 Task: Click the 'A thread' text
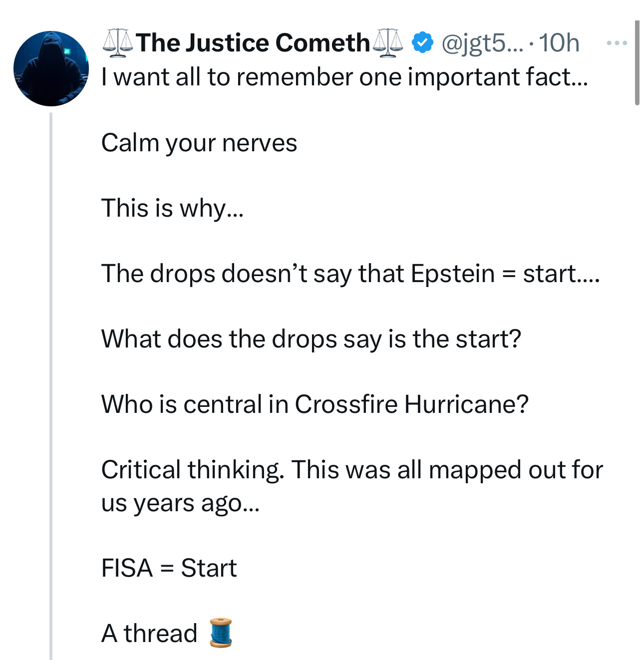coord(149,634)
